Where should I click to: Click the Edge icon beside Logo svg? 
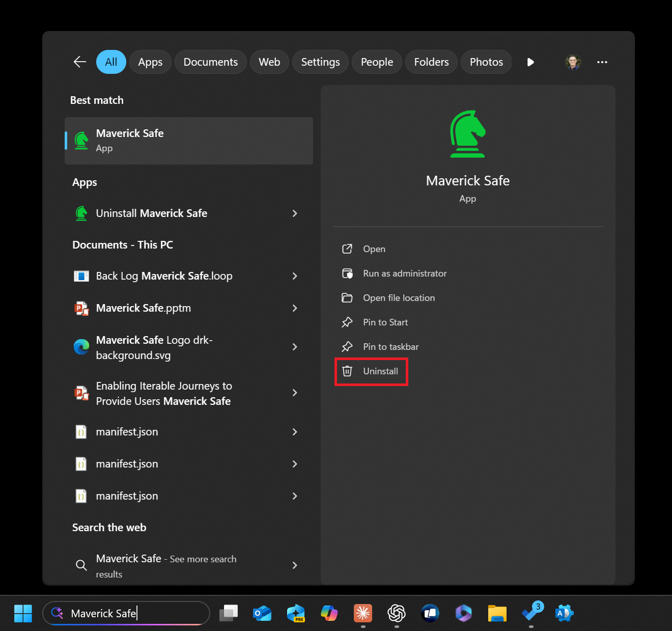(x=81, y=347)
